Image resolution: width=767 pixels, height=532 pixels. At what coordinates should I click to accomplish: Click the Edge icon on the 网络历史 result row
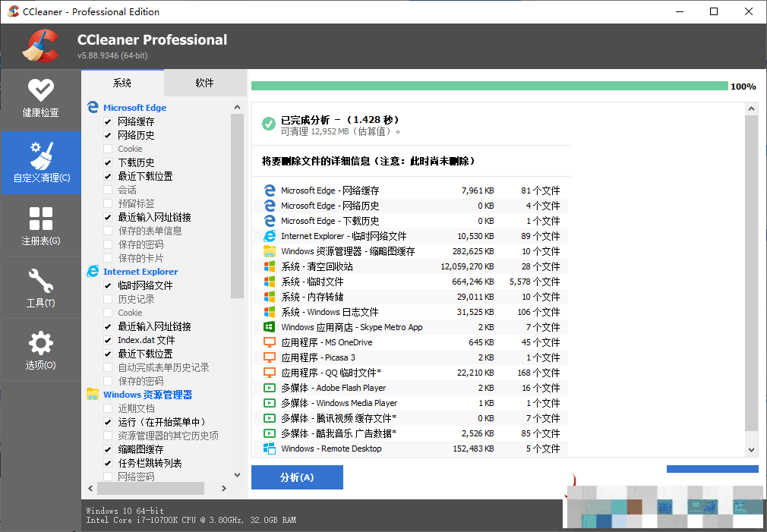click(269, 206)
